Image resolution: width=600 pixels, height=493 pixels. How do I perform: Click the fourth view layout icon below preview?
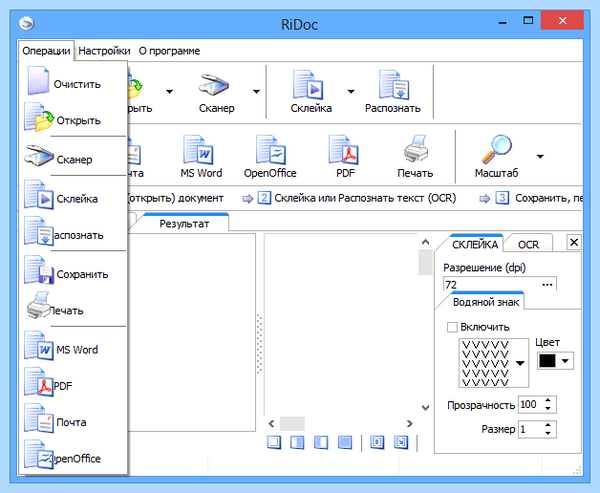coord(345,442)
